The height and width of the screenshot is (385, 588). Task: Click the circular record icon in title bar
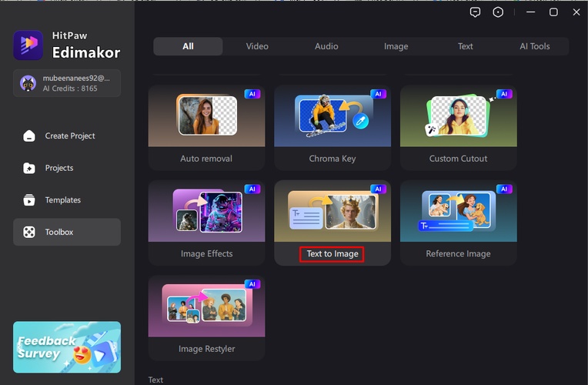[x=499, y=12]
